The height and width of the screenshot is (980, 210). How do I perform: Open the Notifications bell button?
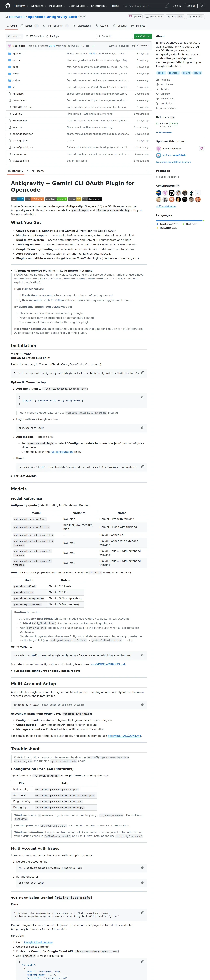click(x=154, y=17)
